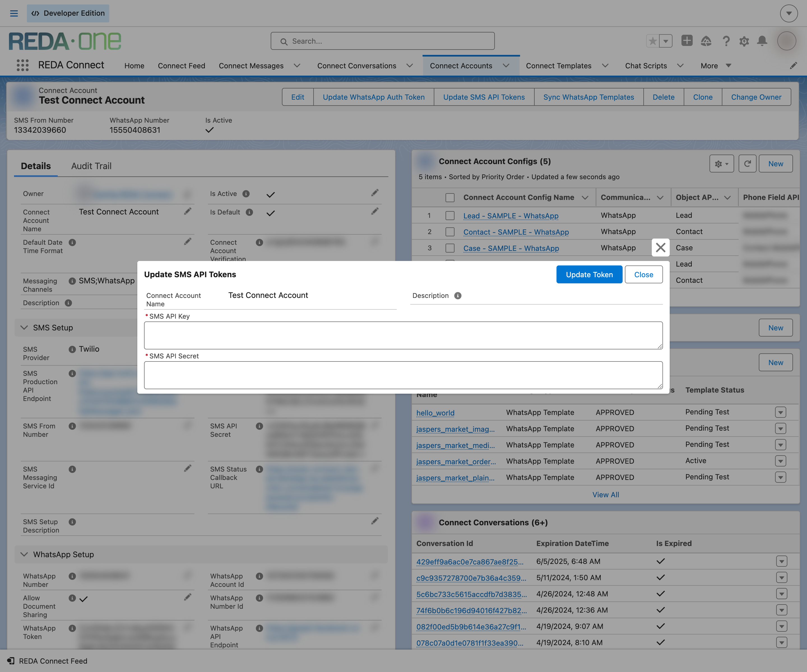Click Update WhatsApp Auth Token button

pos(374,97)
